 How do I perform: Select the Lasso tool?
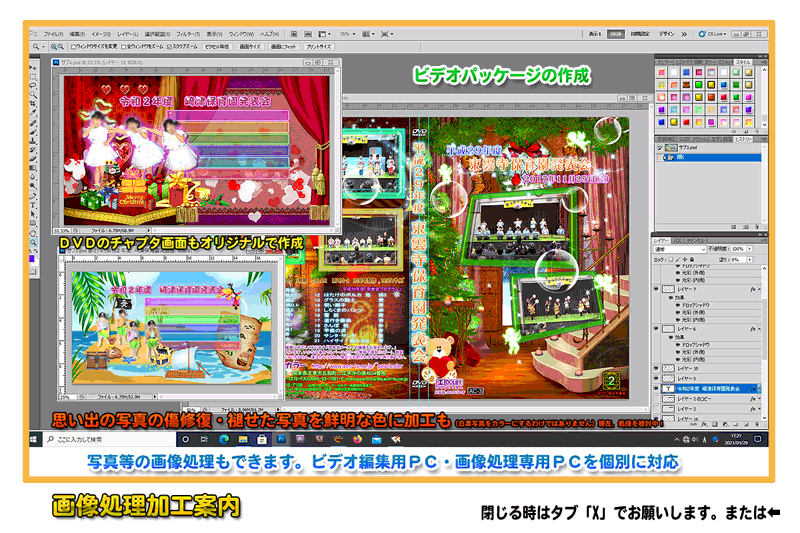tap(33, 86)
